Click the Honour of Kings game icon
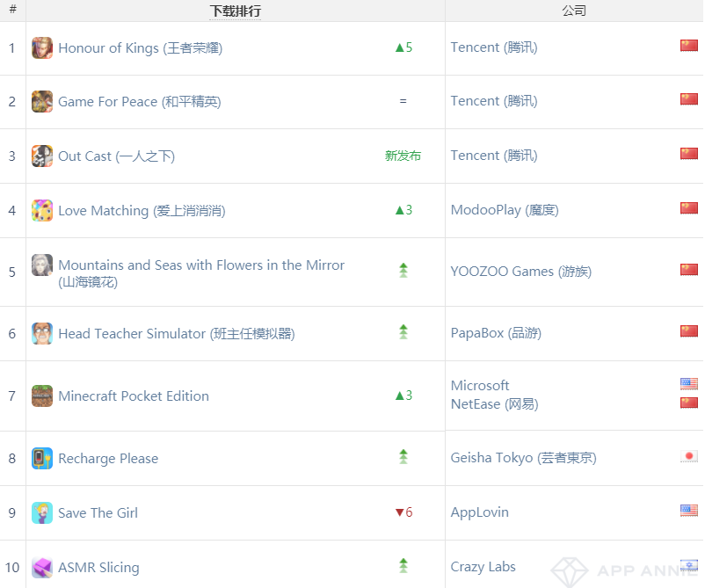The height and width of the screenshot is (588, 705). (x=42, y=48)
